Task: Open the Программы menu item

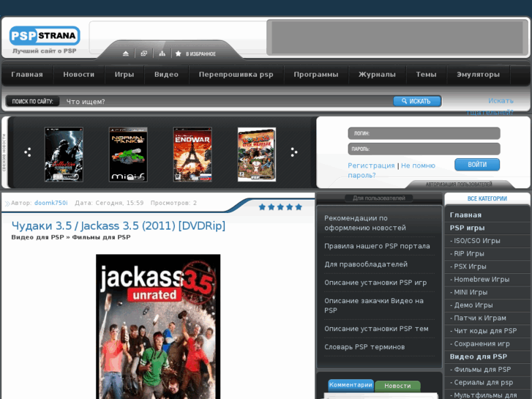Action: coord(316,75)
